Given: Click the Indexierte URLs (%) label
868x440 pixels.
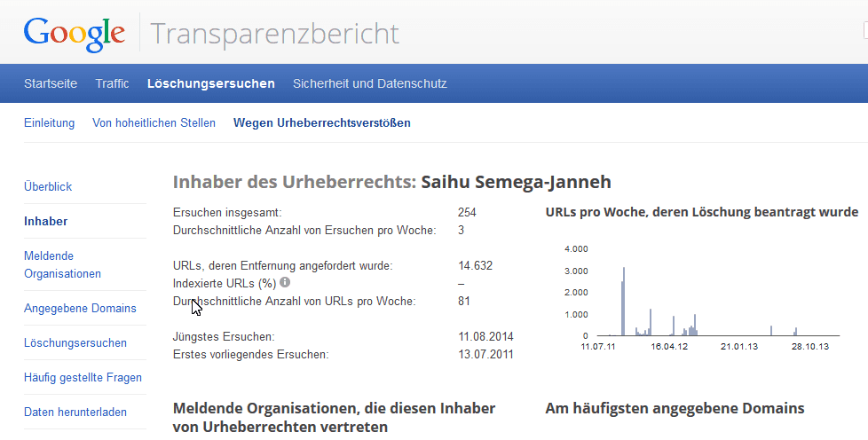Looking at the screenshot, I should click(225, 283).
